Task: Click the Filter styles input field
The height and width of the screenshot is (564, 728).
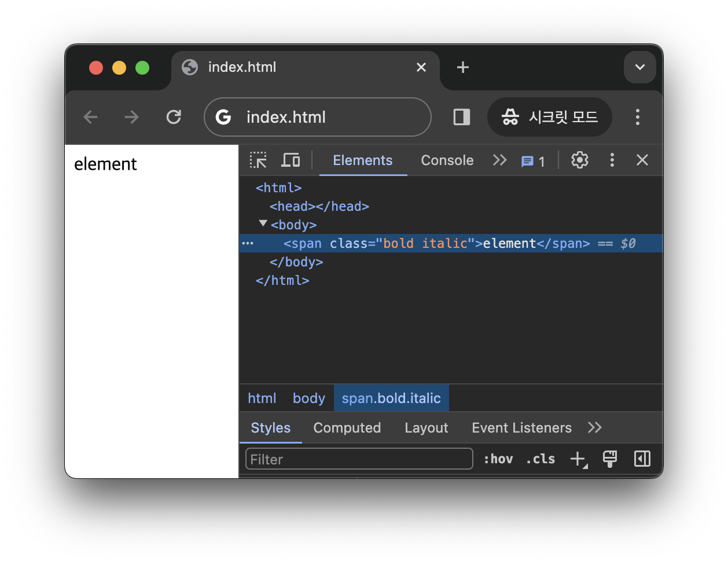Action: [359, 459]
